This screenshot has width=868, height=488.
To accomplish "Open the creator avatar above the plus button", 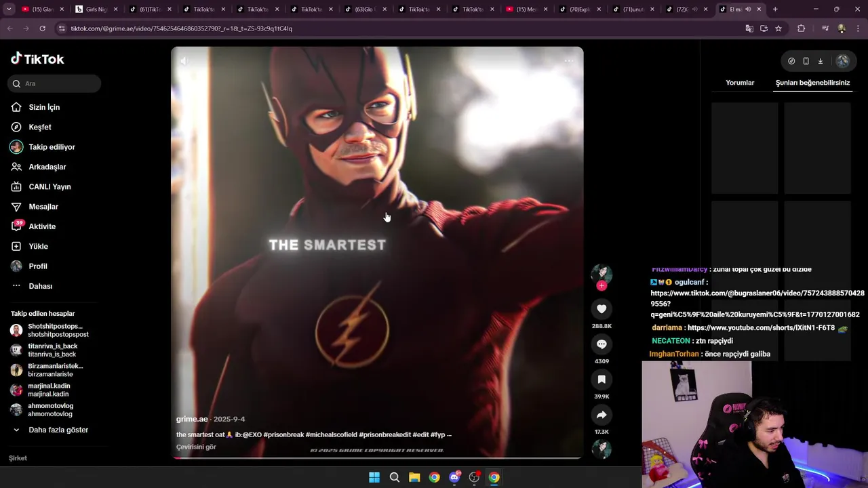I will coord(601,273).
